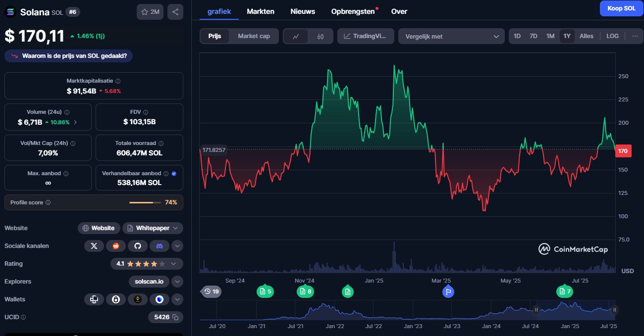
Task: Expand more Wallets options
Action: (x=177, y=299)
